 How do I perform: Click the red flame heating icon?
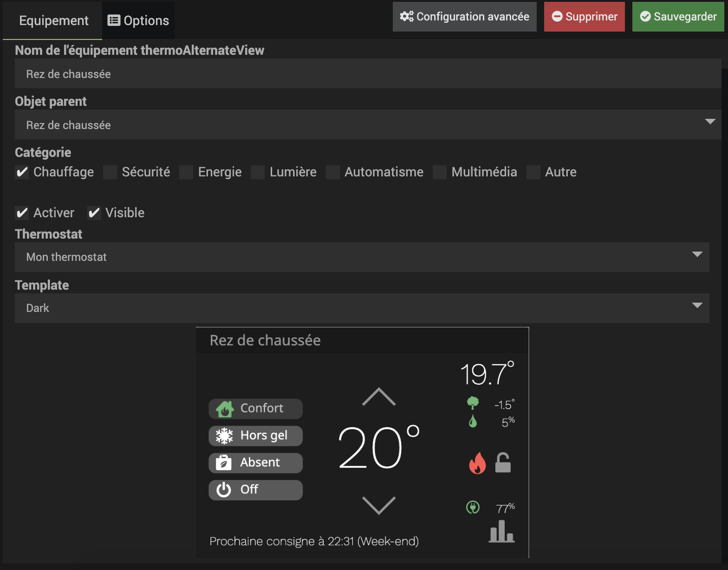(477, 463)
